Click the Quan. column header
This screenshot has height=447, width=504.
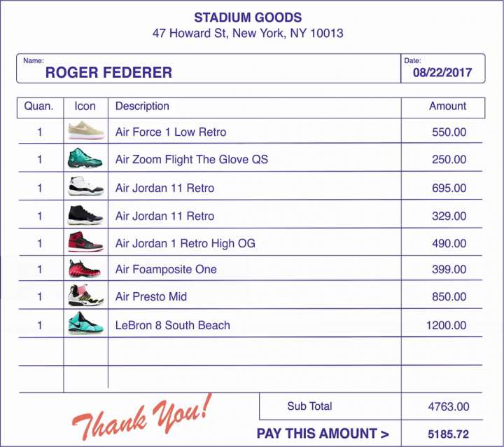(39, 106)
